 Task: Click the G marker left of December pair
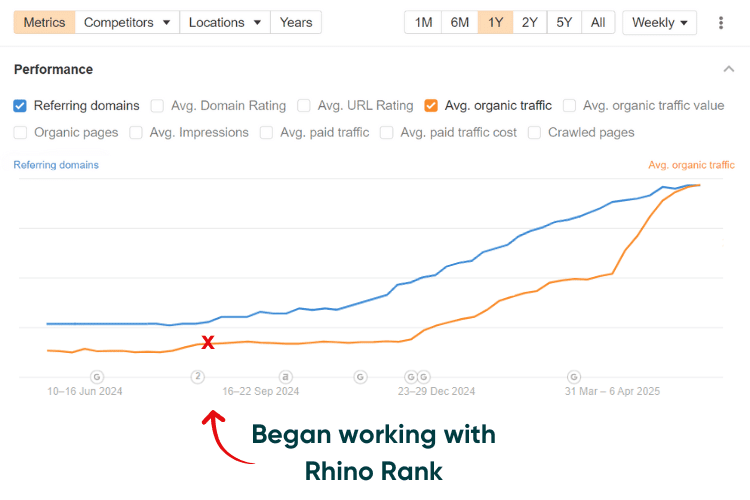[360, 377]
